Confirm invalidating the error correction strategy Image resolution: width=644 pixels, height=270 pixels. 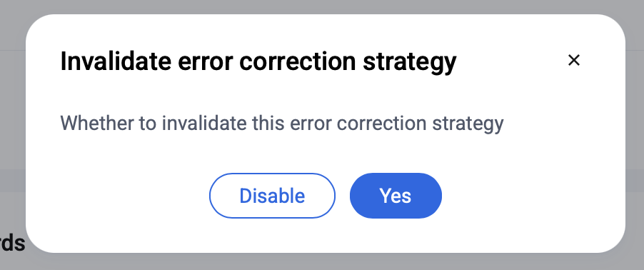point(396,196)
